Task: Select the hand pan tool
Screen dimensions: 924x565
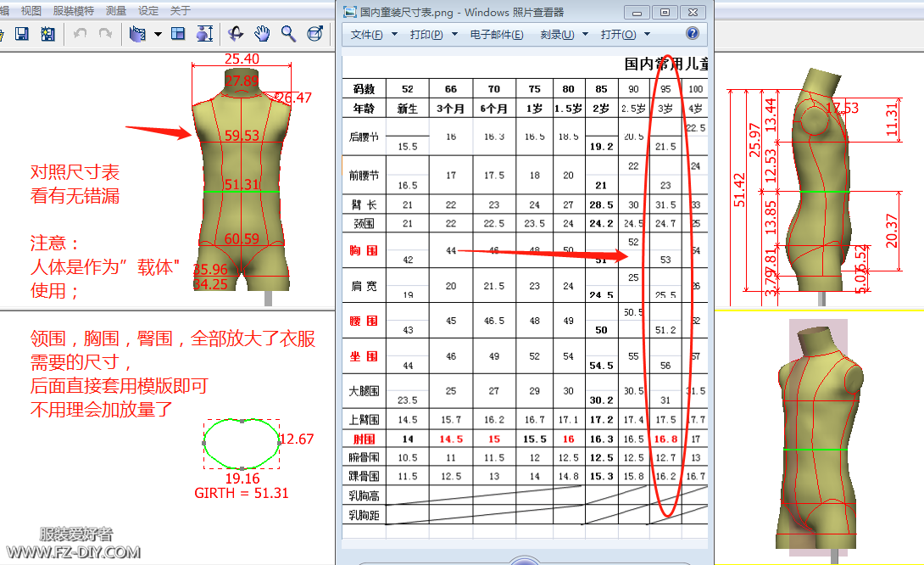Action: pos(262,34)
